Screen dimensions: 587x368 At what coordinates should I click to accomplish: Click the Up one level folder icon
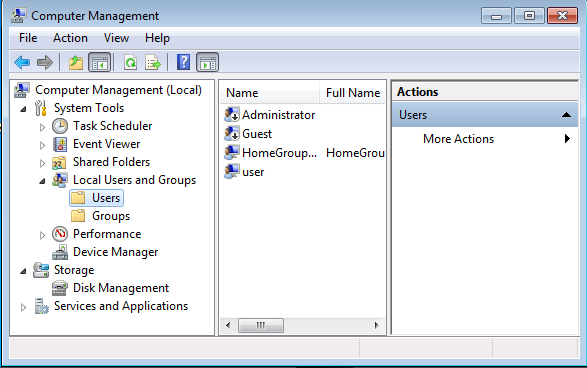pyautogui.click(x=76, y=62)
